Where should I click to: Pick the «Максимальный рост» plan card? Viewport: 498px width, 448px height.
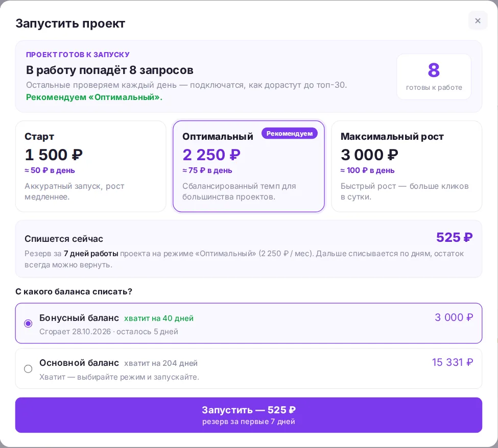click(407, 166)
